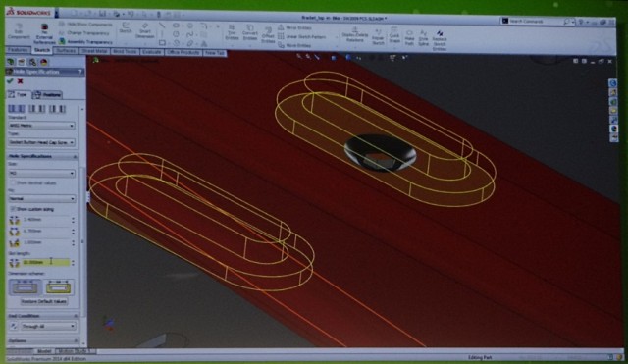The height and width of the screenshot is (364, 628).
Task: Open the Size dropdown
Action: coord(41,173)
